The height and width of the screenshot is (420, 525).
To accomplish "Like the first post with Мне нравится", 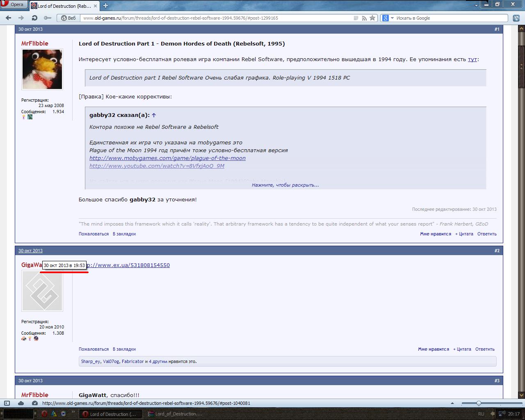I will coord(435,234).
